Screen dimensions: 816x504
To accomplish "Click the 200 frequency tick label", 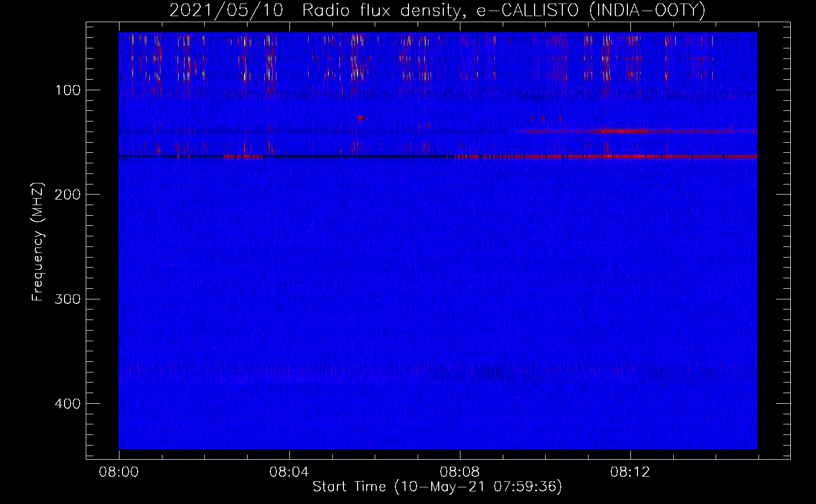I will pos(68,195).
